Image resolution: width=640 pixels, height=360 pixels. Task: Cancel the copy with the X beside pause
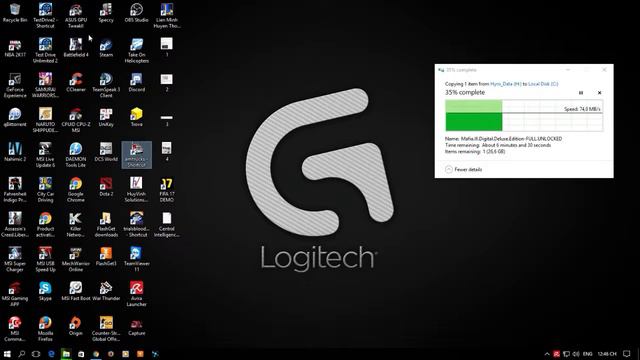point(599,93)
